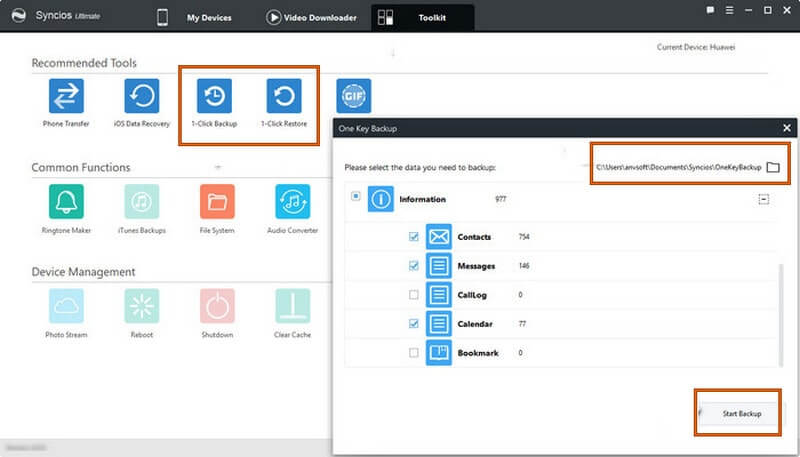Click the Calendar label text
This screenshot has width=800, height=457.
point(475,324)
